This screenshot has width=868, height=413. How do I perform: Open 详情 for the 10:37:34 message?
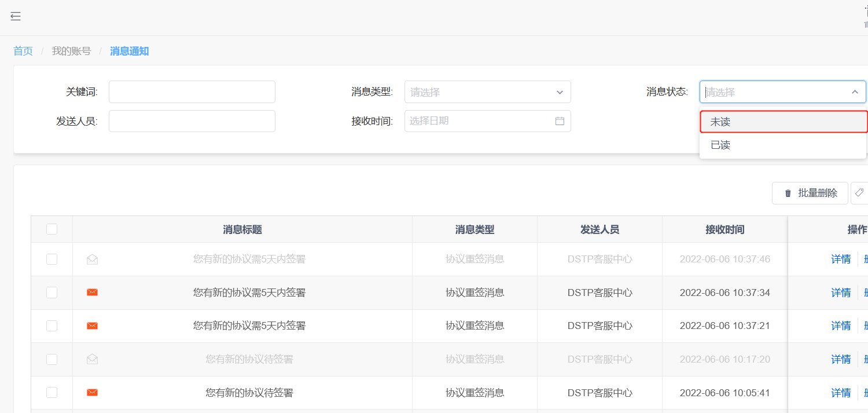point(841,293)
